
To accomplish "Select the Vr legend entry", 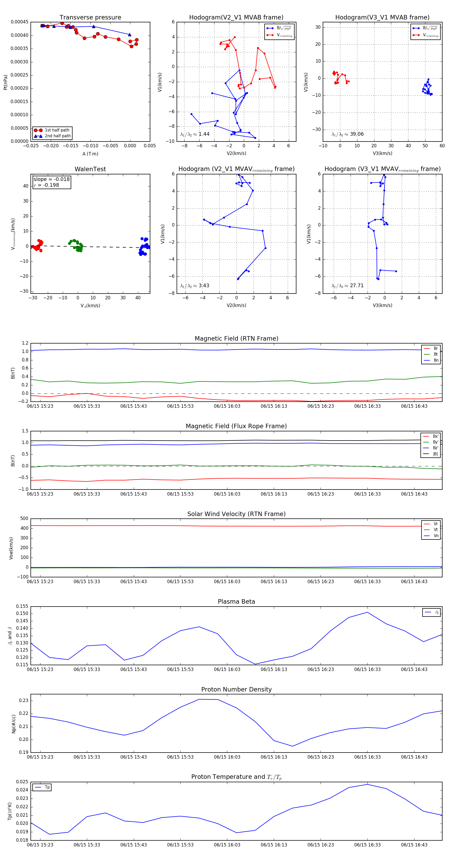I will pyautogui.click(x=431, y=524).
